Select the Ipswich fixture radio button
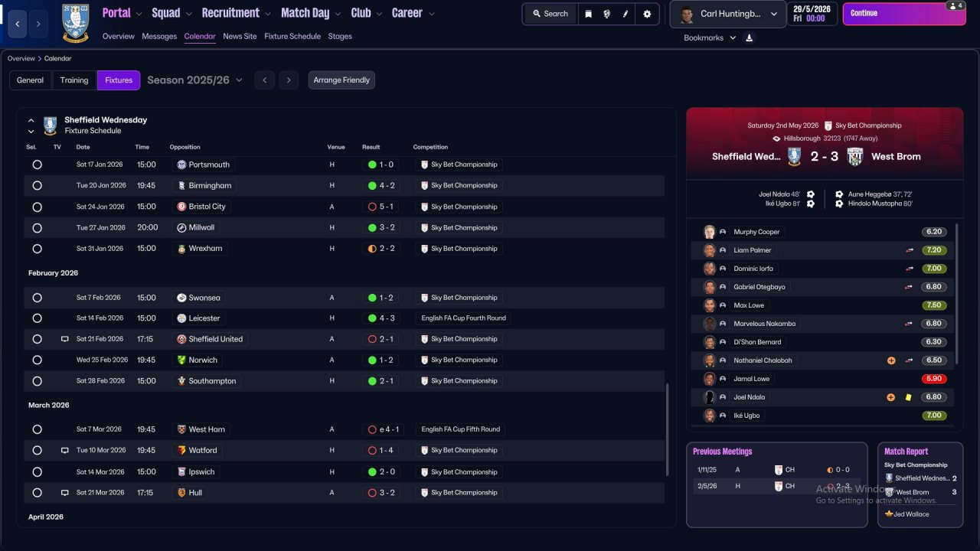 tap(37, 472)
